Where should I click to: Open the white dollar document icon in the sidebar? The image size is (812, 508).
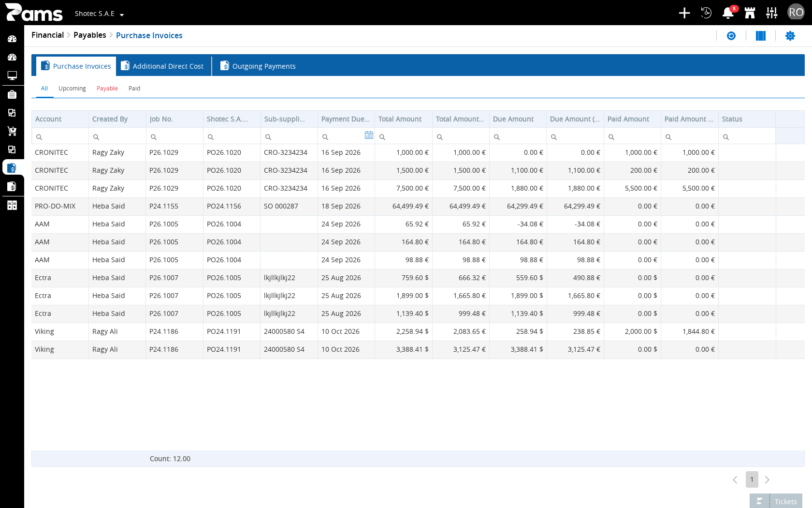click(12, 186)
